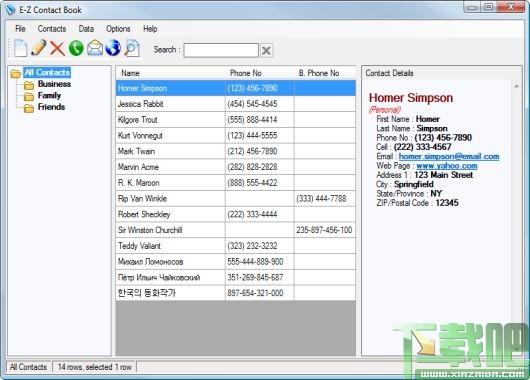Select the Friends group folder
Image resolution: width=530 pixels, height=380 pixels.
point(51,107)
